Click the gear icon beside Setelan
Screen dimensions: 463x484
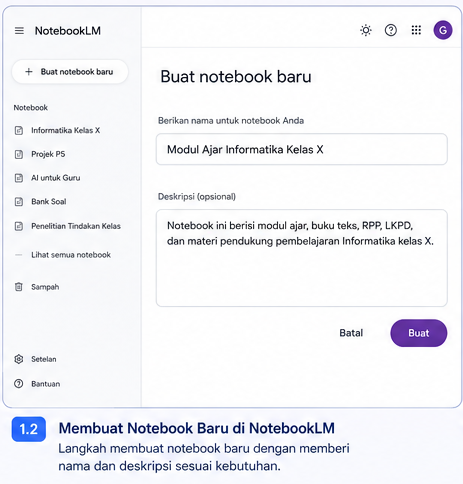click(x=19, y=359)
